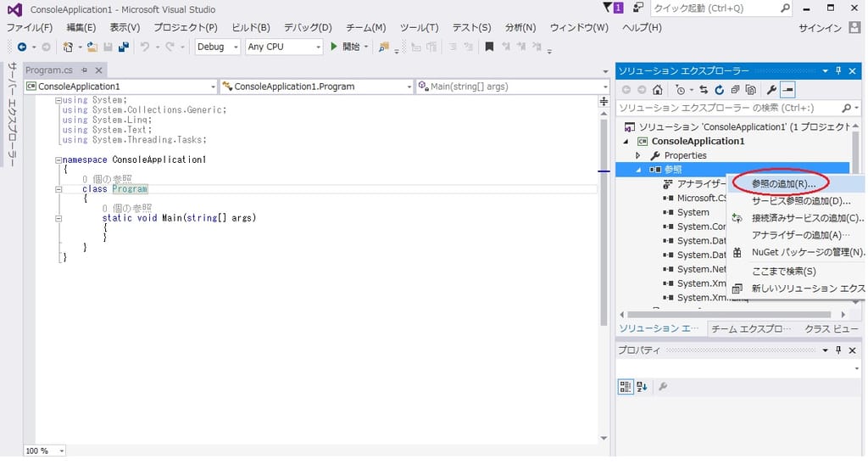Screen dimensions: 868x465
Task: Open the デバッグ(D) menu
Action: [307, 27]
